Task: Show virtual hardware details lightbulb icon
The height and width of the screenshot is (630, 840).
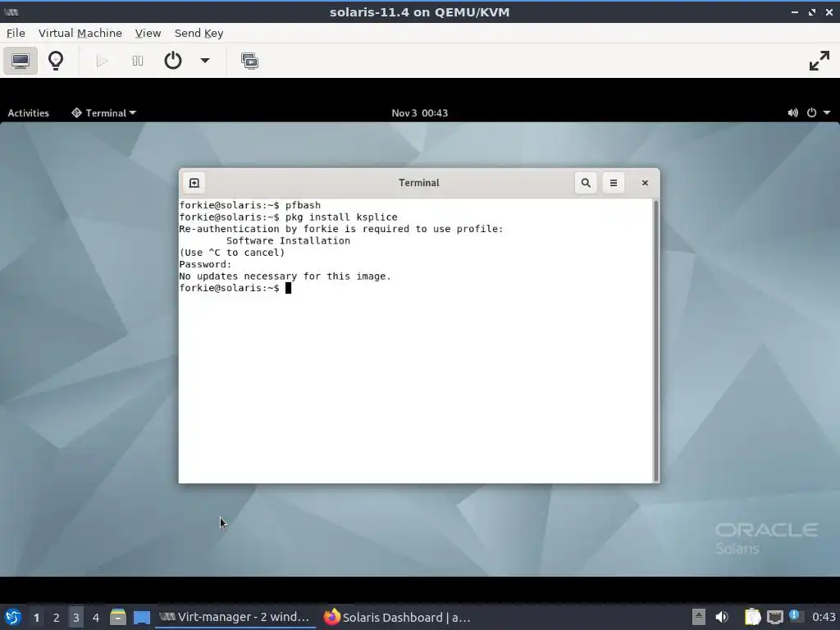Action: [x=56, y=61]
